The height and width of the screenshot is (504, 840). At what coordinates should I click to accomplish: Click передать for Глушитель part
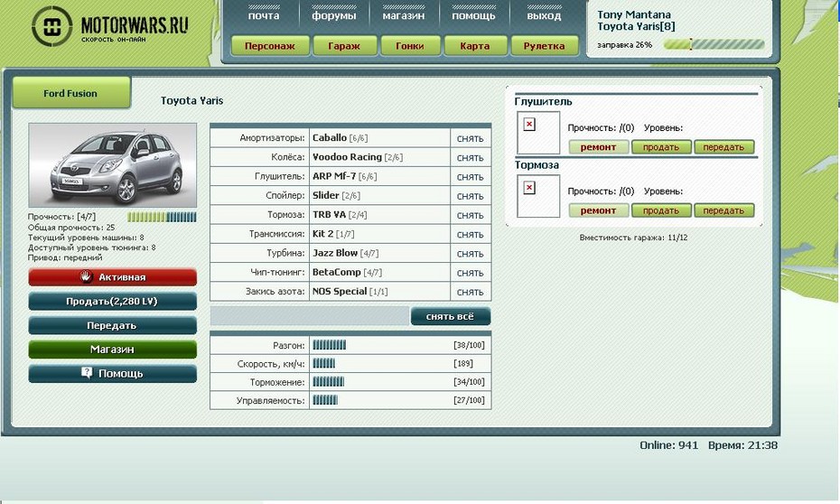(723, 147)
